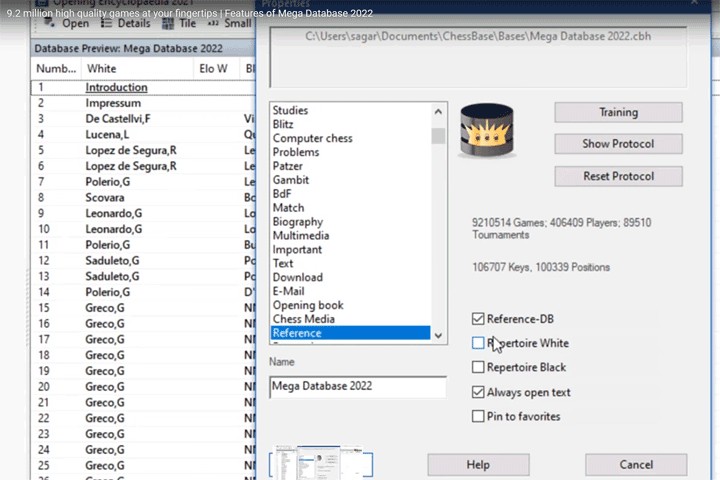Screen dimensions: 720x480
Task: Enable the Repertoire White checkbox
Action: tap(478, 343)
